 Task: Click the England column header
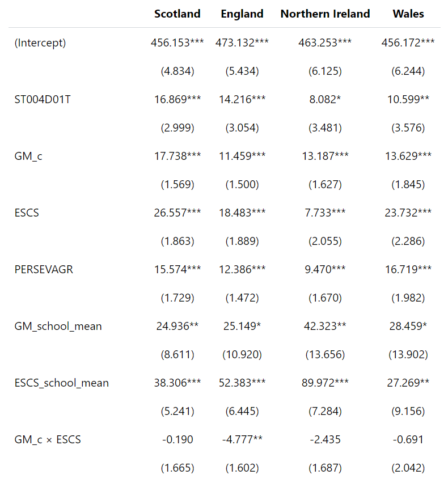tap(242, 14)
